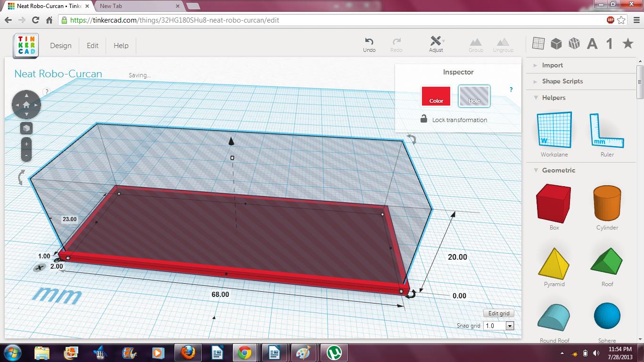Click the fit-view cube button
Viewport: 644px width, 362px height.
[26, 128]
